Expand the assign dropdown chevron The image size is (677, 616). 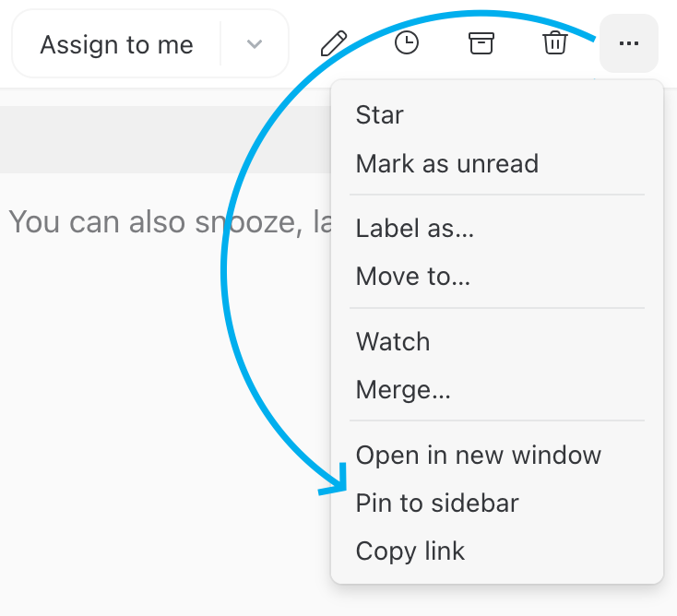(255, 44)
